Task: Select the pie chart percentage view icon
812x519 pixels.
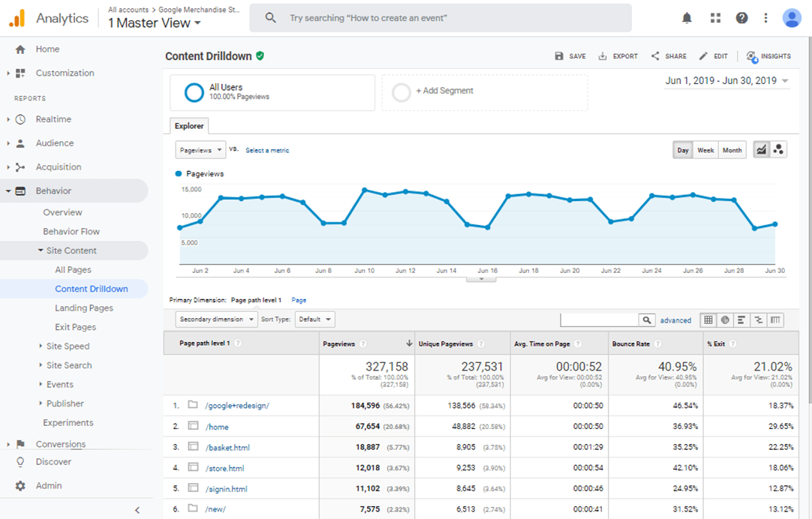Action: 725,320
